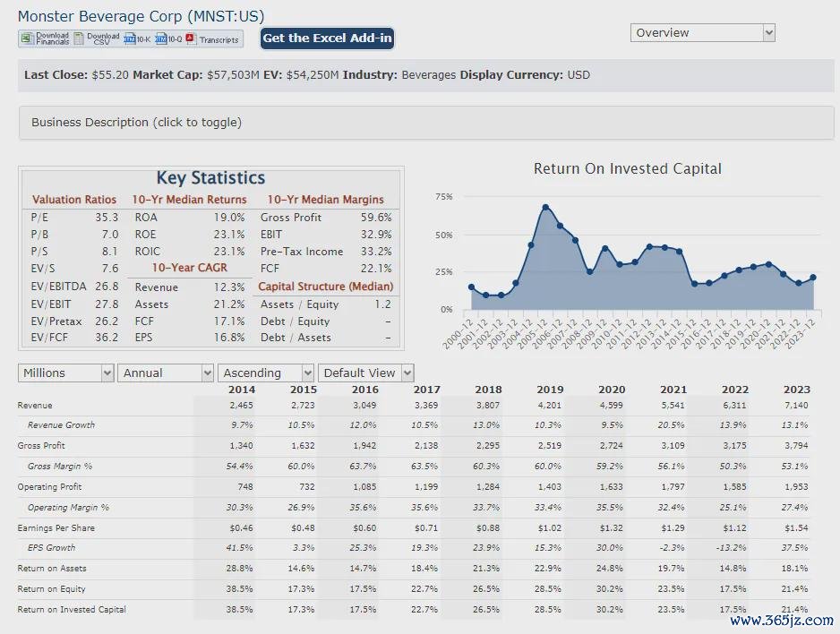Click the Transcripts label
The width and height of the screenshot is (840, 634).
click(219, 39)
